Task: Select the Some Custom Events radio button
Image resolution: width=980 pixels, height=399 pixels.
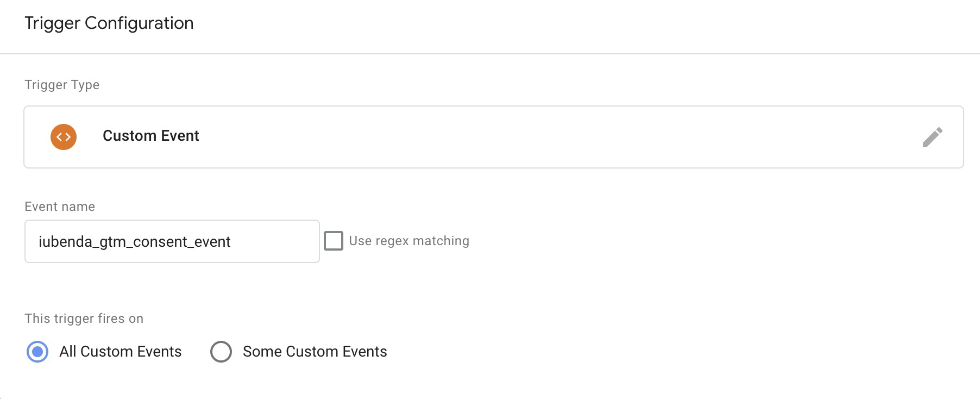Action: (221, 352)
